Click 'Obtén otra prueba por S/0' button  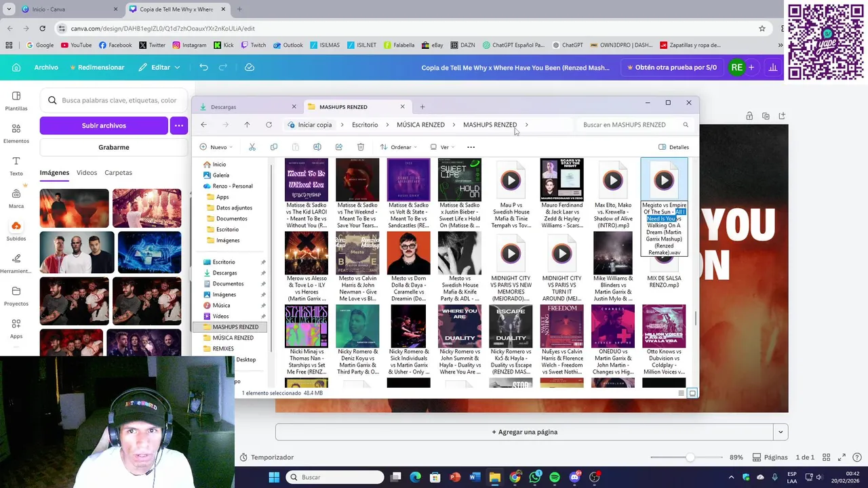tap(671, 68)
